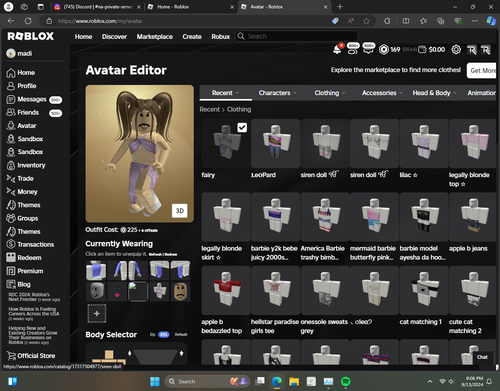This screenshot has width=500, height=391.
Task: Expand the Characters dropdown tab
Action: tap(277, 93)
